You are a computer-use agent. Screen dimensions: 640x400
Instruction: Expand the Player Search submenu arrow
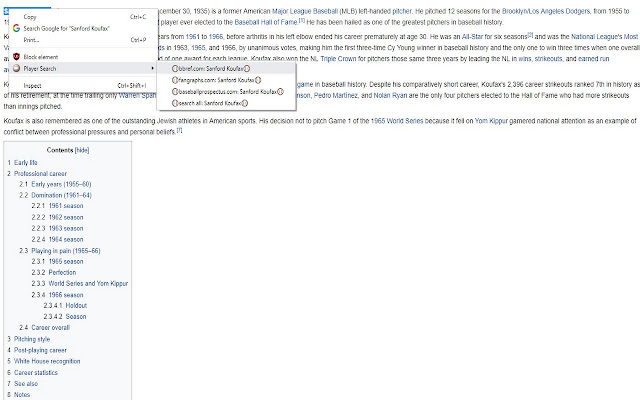coord(152,68)
